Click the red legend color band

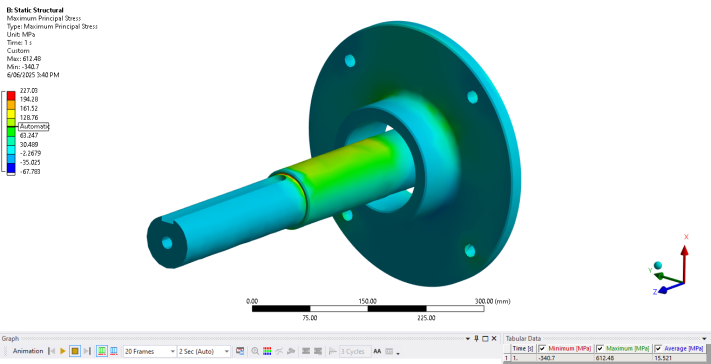point(11,95)
